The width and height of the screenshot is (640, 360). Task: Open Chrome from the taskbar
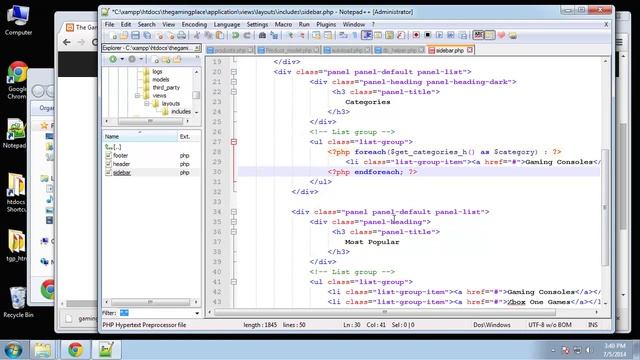[x=76, y=350]
